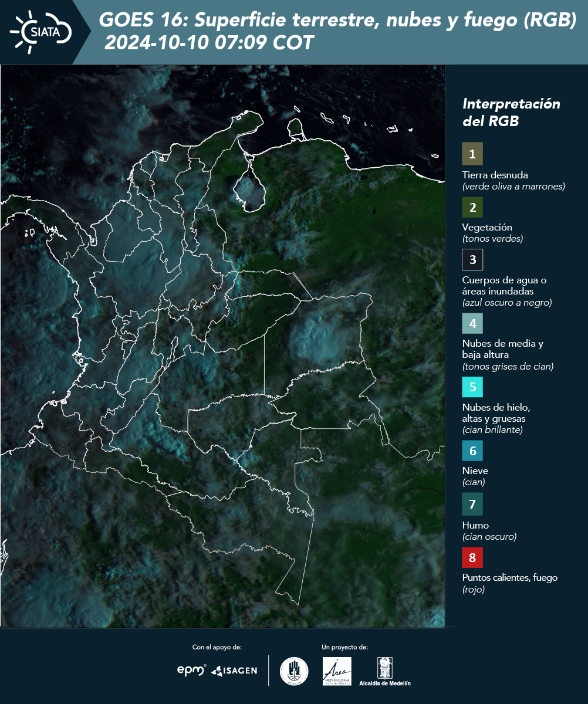Click the circular Medellín seal logo

coord(294,671)
